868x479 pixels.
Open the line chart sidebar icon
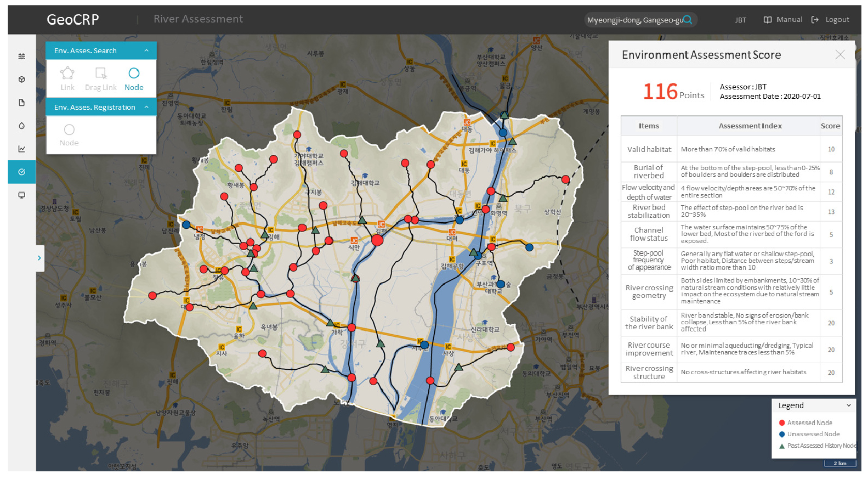pyautogui.click(x=22, y=149)
